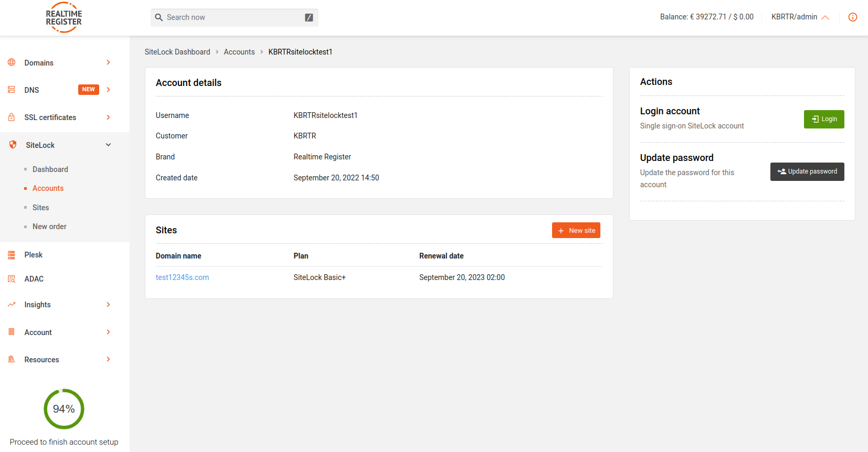Click the Account building icon
The image size is (868, 452).
click(12, 332)
